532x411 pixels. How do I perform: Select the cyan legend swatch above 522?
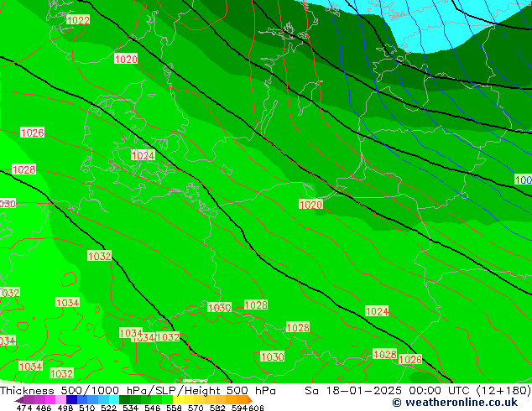pyautogui.click(x=114, y=399)
